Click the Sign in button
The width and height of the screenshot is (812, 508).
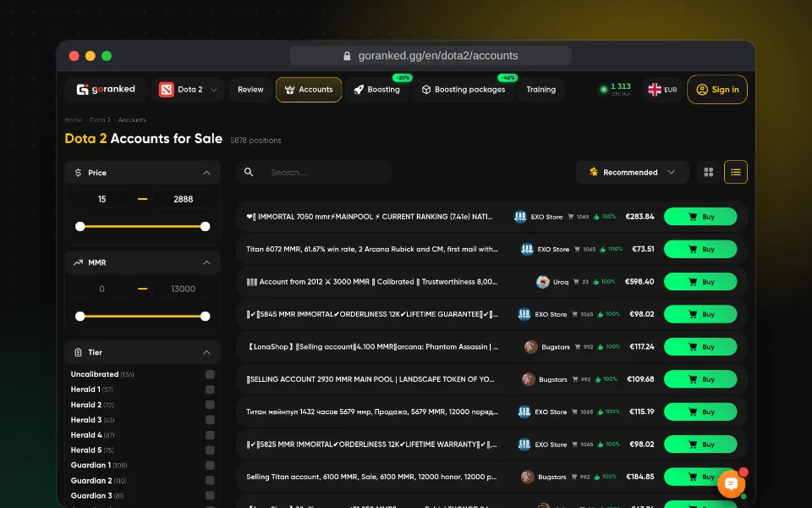pyautogui.click(x=717, y=90)
